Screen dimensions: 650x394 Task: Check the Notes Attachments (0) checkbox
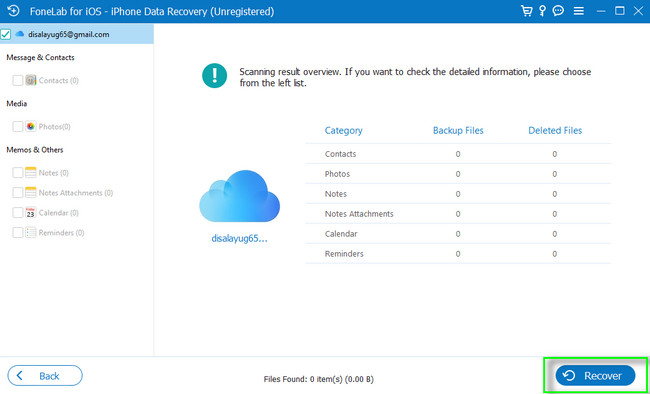pyautogui.click(x=17, y=193)
